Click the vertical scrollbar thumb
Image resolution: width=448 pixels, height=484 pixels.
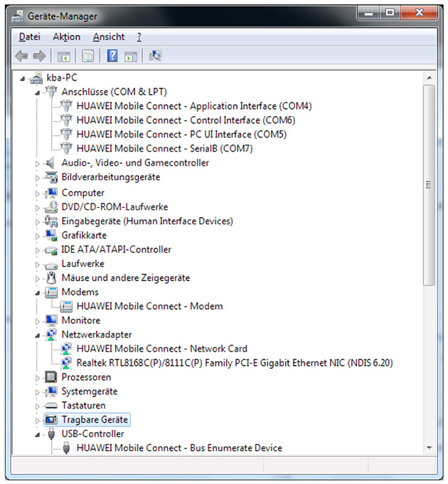point(429,185)
